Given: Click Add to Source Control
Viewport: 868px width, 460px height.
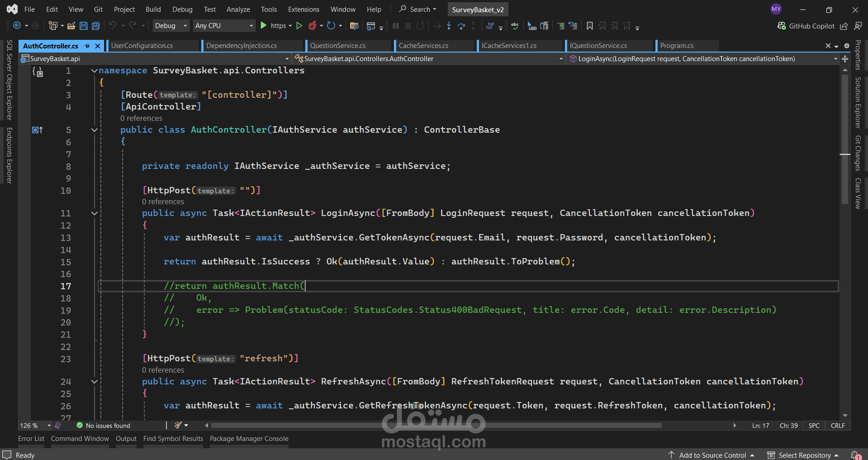Looking at the screenshot, I should pyautogui.click(x=712, y=455).
